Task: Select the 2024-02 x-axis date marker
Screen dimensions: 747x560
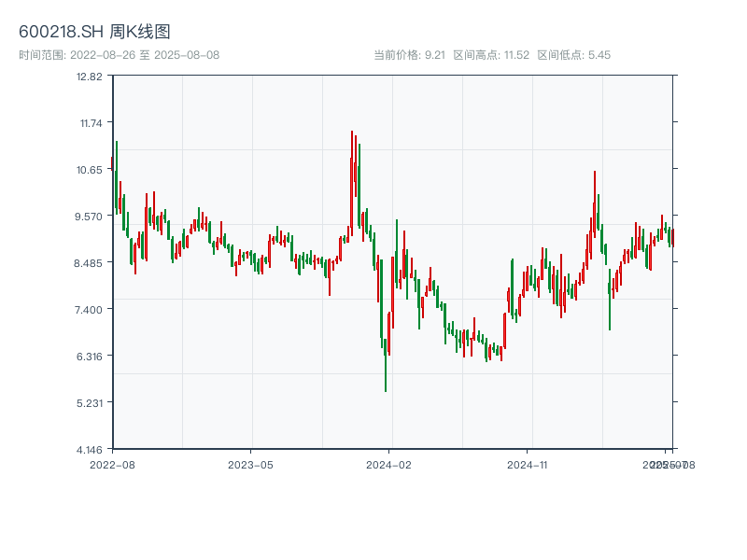Action: (389, 463)
